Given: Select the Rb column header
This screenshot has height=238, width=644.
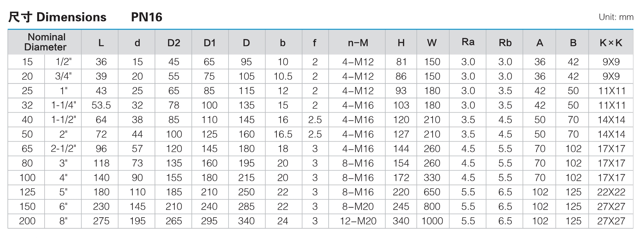Looking at the screenshot, I should tap(505, 42).
